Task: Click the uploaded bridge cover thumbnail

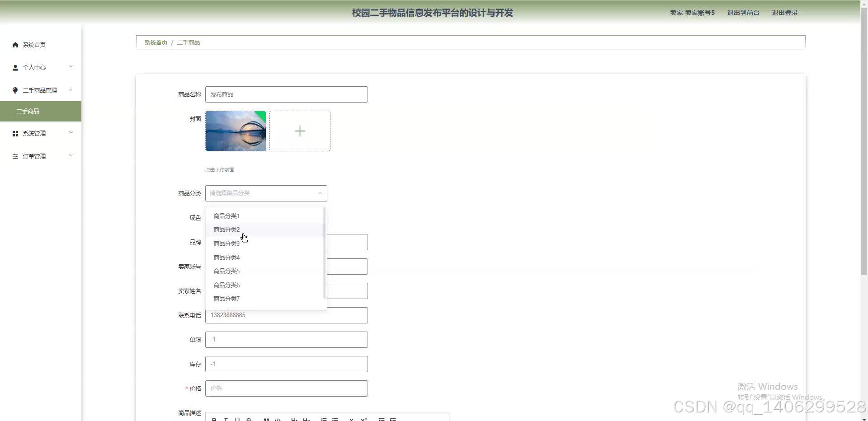Action: [236, 131]
